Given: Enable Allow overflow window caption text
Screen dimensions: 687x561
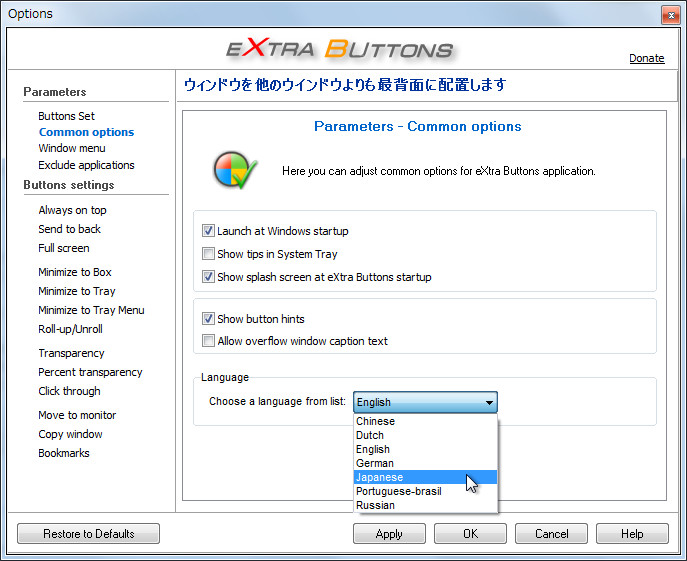Looking at the screenshot, I should [208, 341].
